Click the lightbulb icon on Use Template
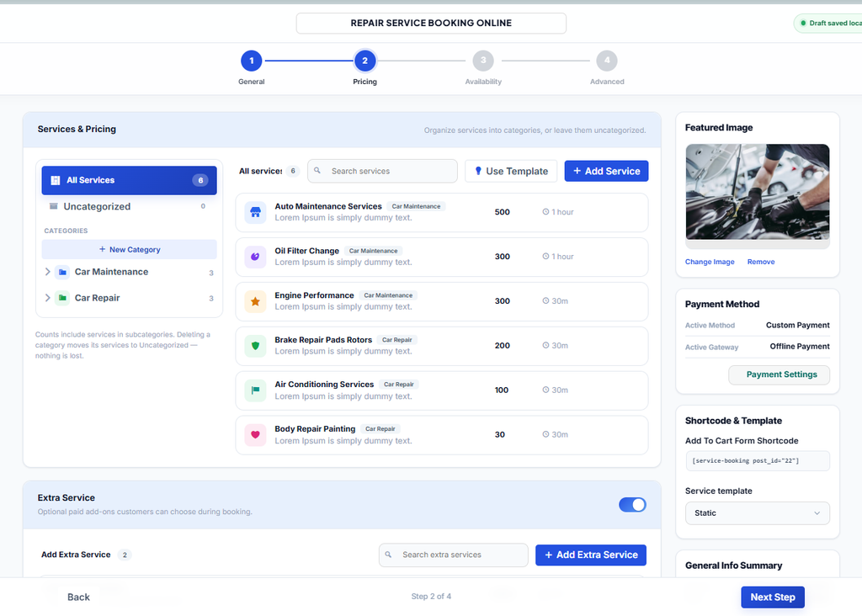The image size is (862, 616). click(478, 171)
